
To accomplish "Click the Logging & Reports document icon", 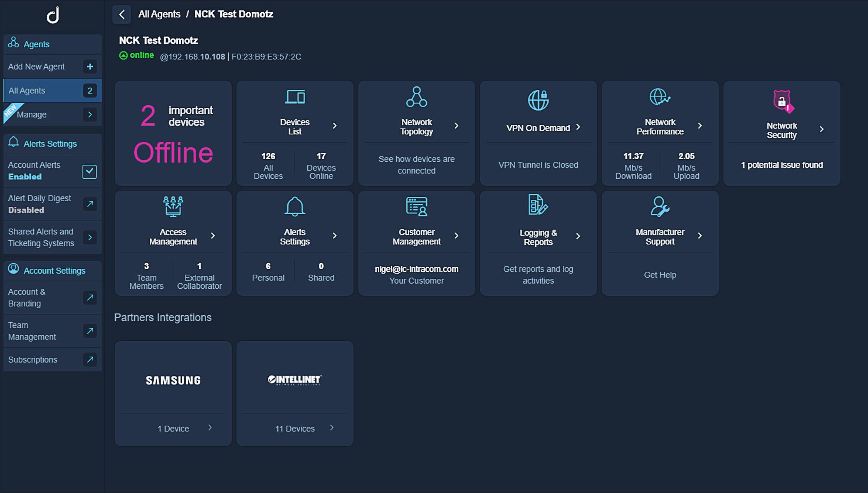I will click(x=538, y=205).
